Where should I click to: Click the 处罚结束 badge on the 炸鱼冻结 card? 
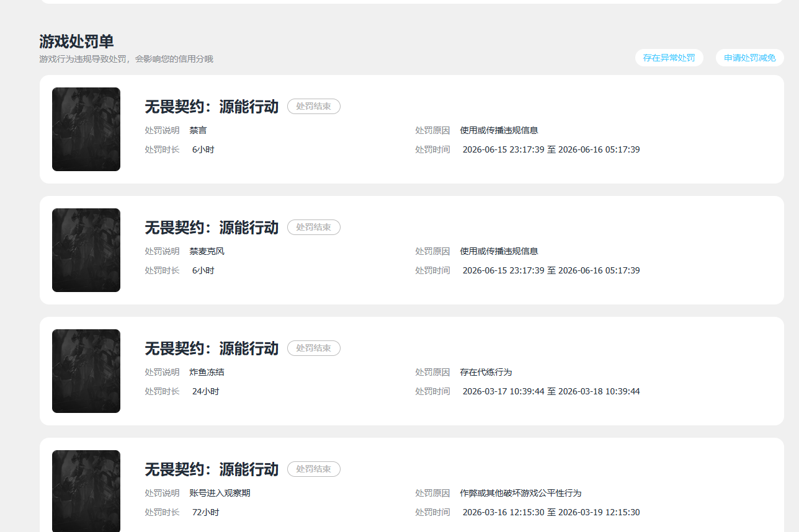pos(313,348)
